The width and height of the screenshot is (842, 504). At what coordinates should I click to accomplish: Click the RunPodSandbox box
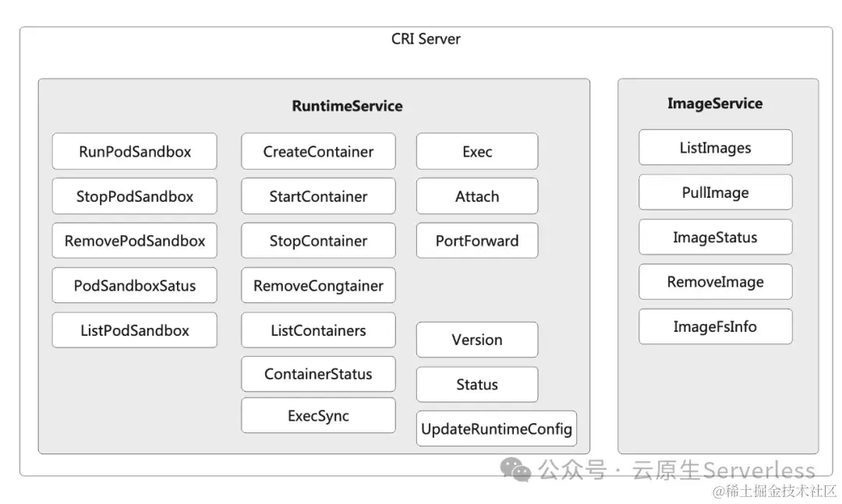pyautogui.click(x=135, y=152)
